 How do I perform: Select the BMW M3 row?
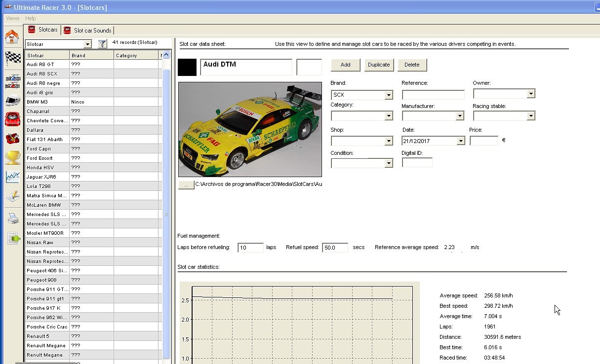tap(93, 102)
